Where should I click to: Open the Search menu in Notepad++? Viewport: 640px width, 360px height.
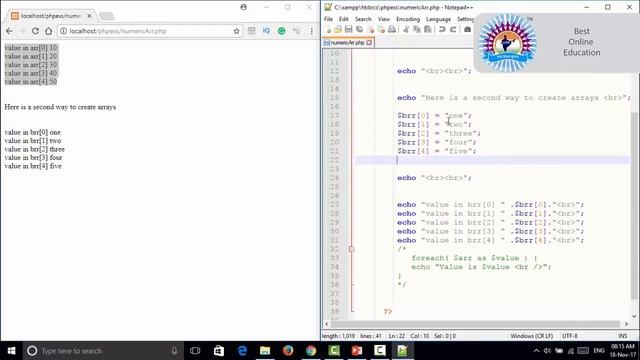[x=363, y=19]
